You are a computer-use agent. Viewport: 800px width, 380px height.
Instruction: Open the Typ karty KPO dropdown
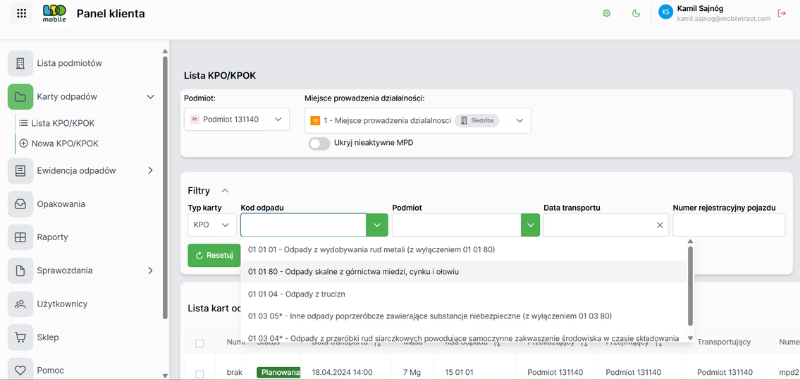[212, 225]
